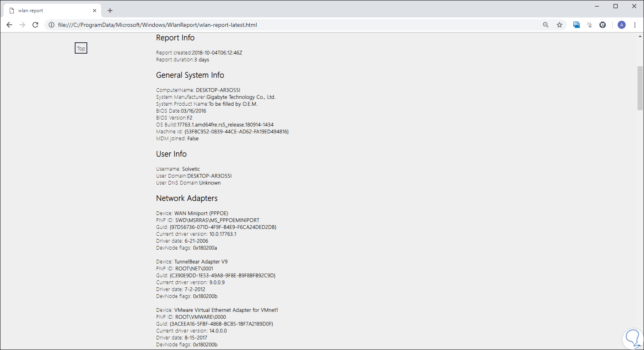Open the Chrome three-dot menu
The height and width of the screenshot is (350, 644).
635,25
